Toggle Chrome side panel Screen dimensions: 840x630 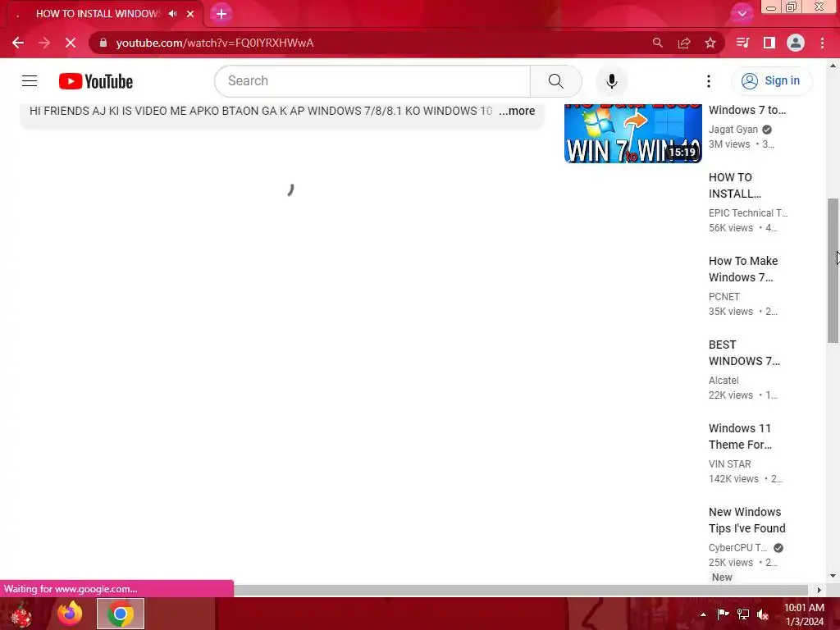(769, 43)
